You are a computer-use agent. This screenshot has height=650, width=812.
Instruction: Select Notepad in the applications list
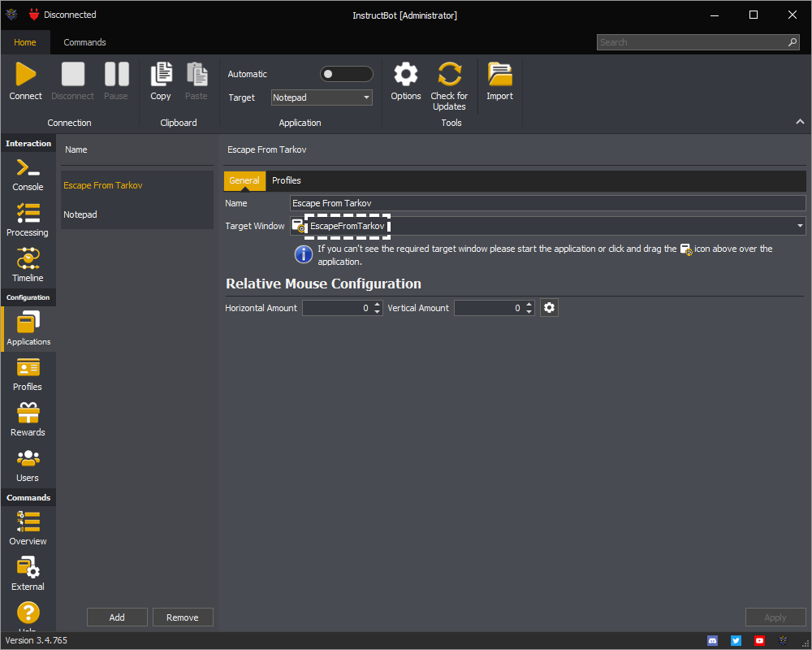click(x=136, y=214)
